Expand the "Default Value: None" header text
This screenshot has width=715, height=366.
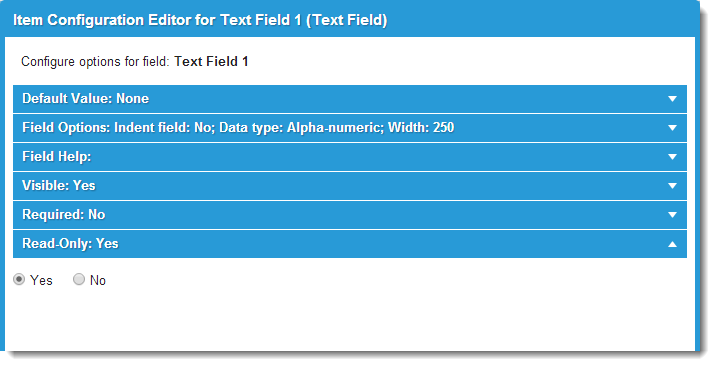[x=86, y=98]
